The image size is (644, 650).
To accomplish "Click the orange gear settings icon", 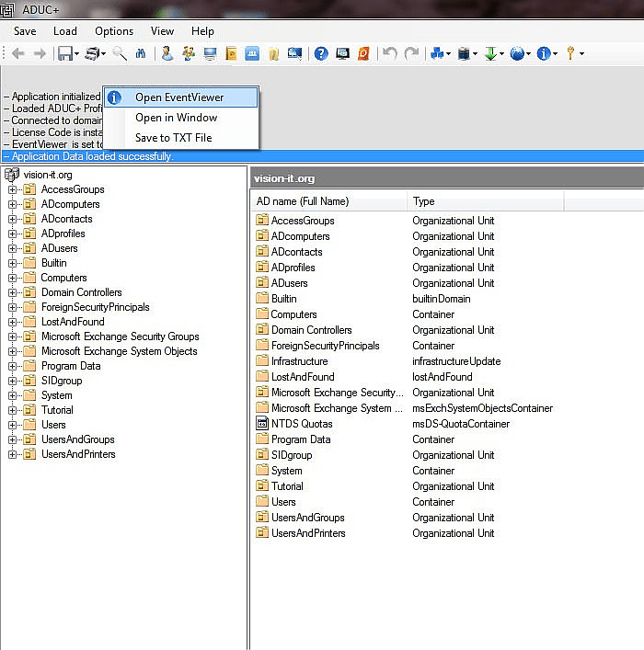I will click(363, 53).
